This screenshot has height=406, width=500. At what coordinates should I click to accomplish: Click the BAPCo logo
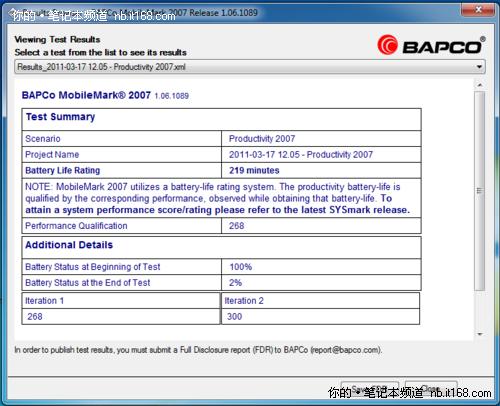(x=431, y=45)
